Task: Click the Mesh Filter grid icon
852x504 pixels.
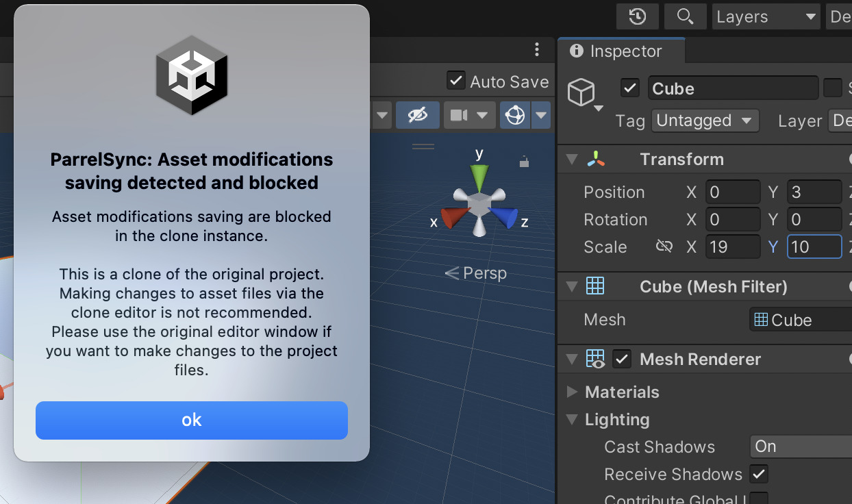Action: click(595, 286)
